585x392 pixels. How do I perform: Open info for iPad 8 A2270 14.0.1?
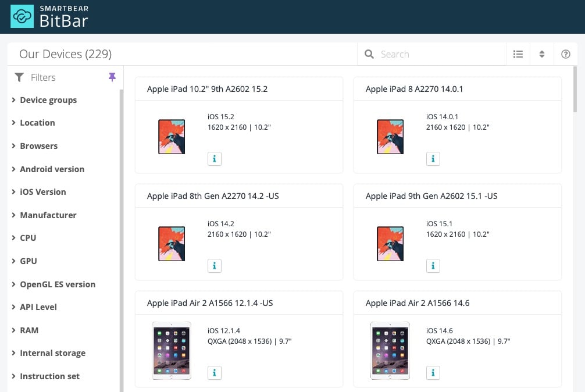click(x=433, y=159)
